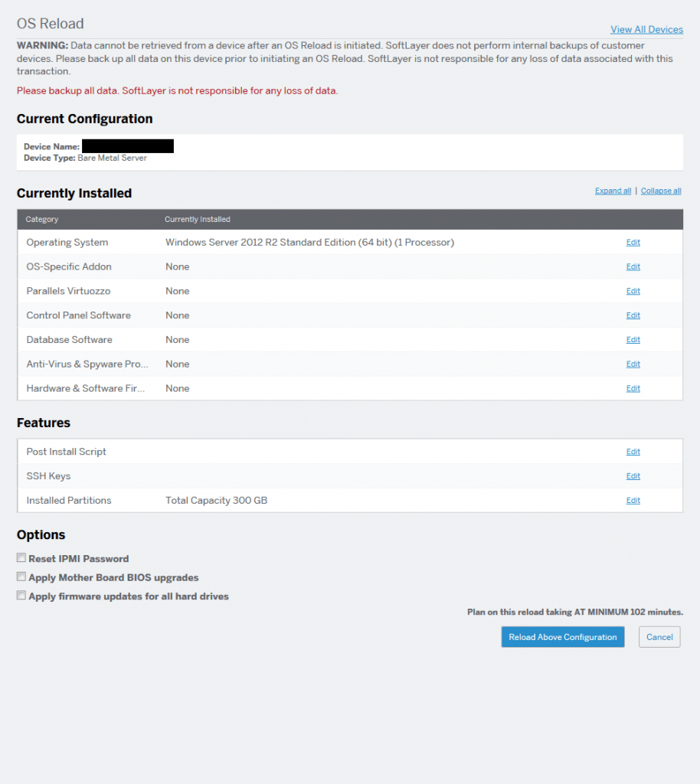
Task: Enable Reset IPMI Password option
Action: (x=21, y=557)
